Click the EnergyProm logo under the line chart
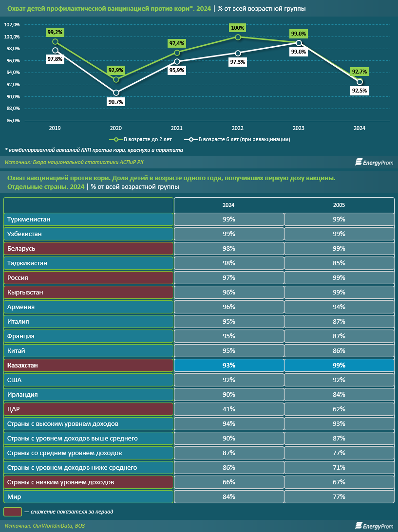Viewport: 398px width, 532px height. pos(374,163)
